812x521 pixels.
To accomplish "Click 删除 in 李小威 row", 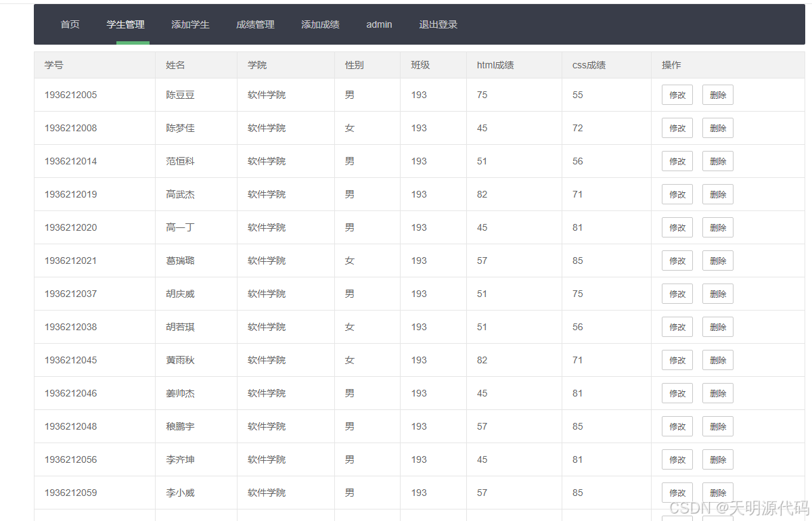I will click(718, 493).
